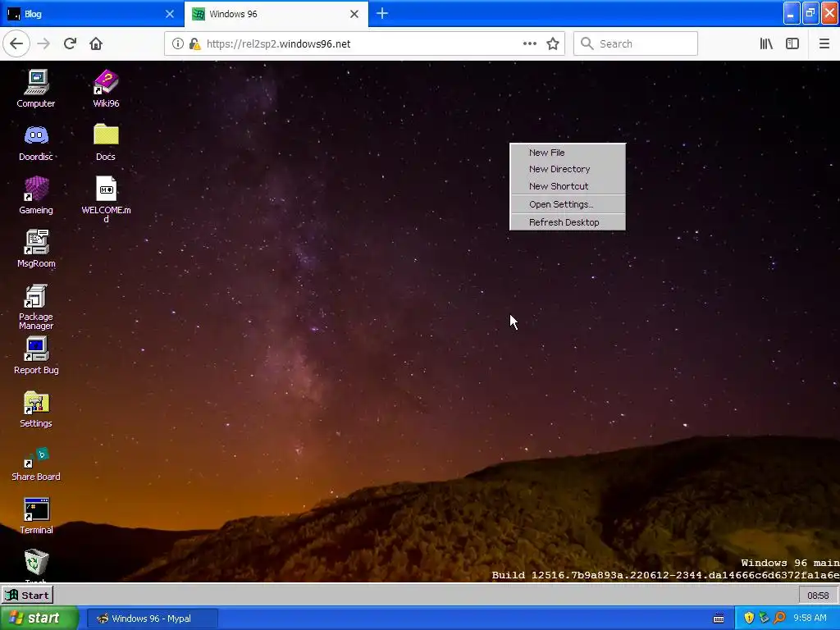The height and width of the screenshot is (630, 840).
Task: Launch Share Board shortcut
Action: point(36,463)
